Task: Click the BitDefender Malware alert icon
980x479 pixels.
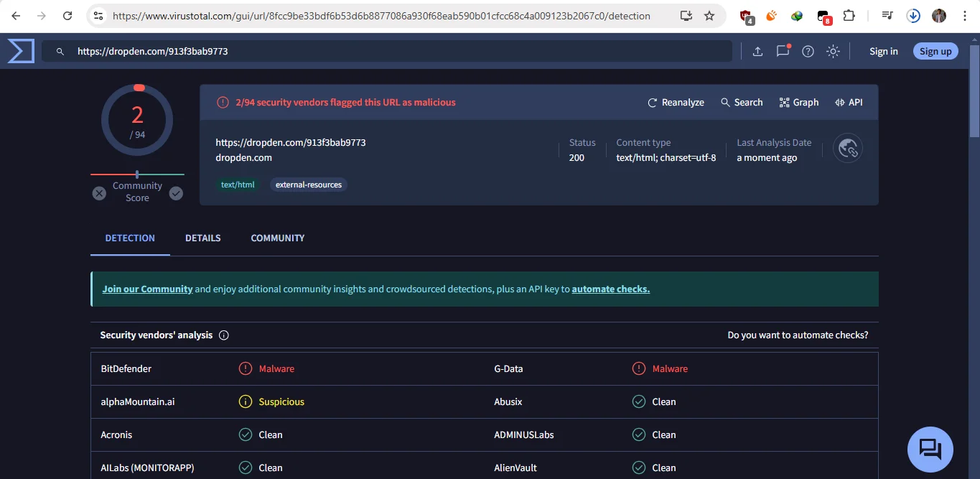Action: [x=246, y=369]
